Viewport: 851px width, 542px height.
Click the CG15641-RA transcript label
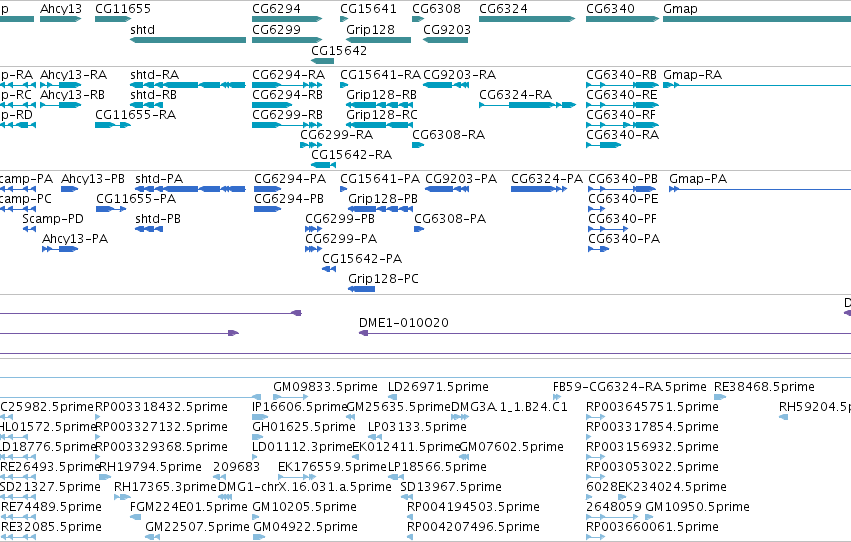click(x=380, y=75)
